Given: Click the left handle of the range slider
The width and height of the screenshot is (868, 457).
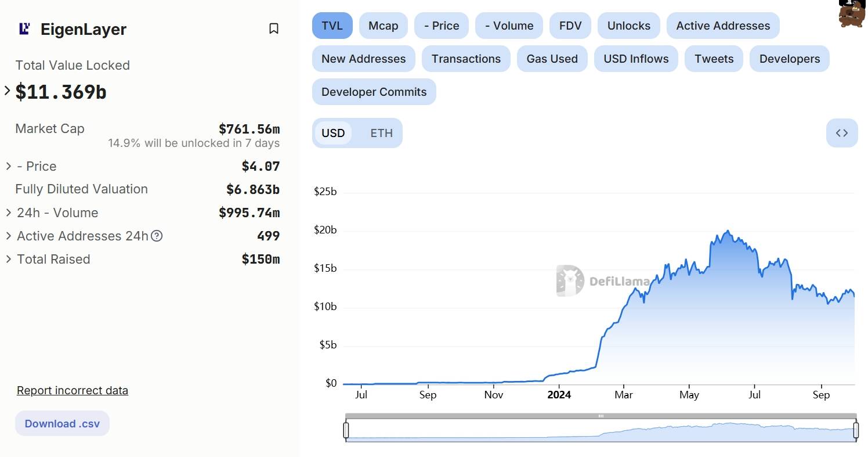Looking at the screenshot, I should point(346,430).
